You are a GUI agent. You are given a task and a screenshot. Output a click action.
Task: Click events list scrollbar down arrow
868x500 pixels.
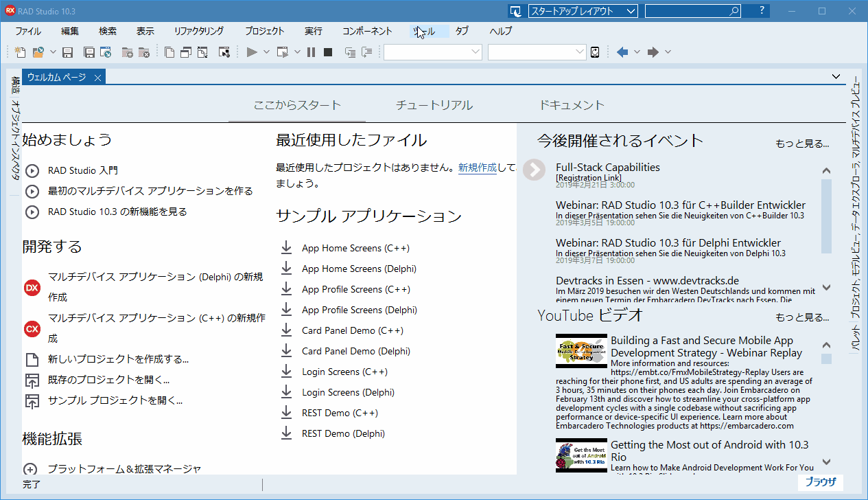(826, 287)
